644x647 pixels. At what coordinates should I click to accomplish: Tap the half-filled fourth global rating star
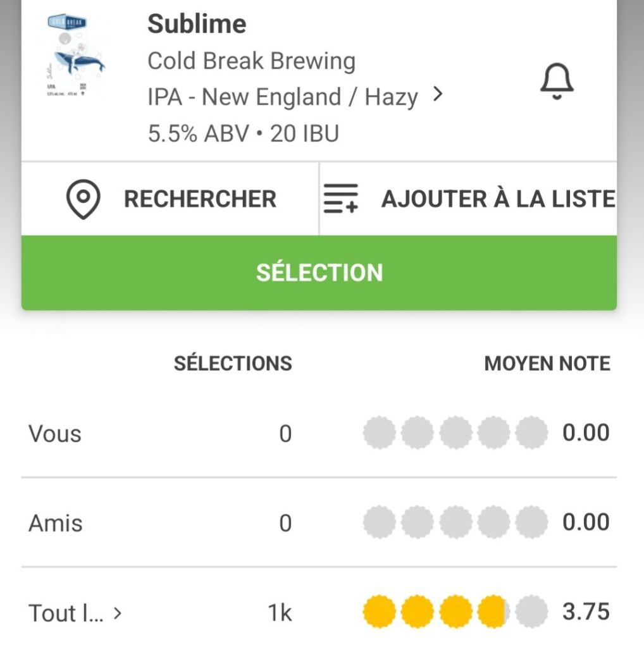click(x=493, y=612)
